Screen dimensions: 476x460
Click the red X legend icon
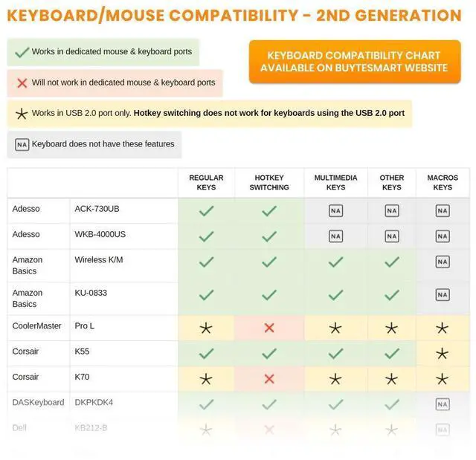pos(22,83)
